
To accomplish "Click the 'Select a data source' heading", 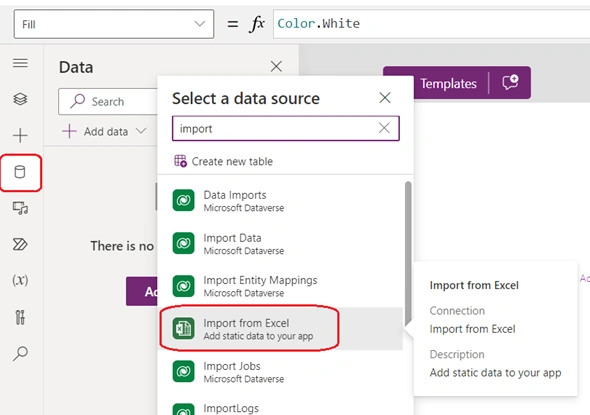I will [246, 98].
